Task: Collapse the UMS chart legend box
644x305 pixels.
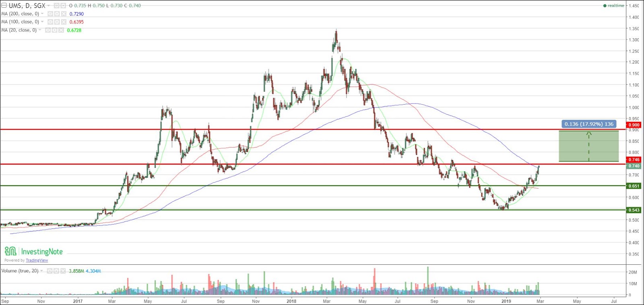Action: pyautogui.click(x=4, y=6)
